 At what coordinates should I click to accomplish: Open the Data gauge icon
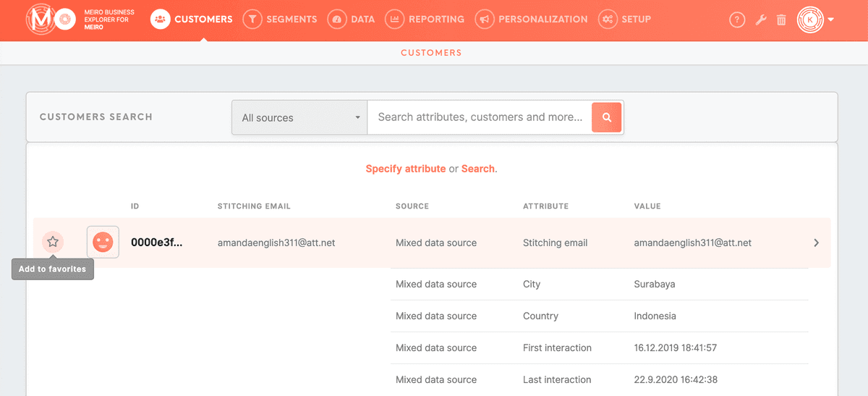coord(336,20)
